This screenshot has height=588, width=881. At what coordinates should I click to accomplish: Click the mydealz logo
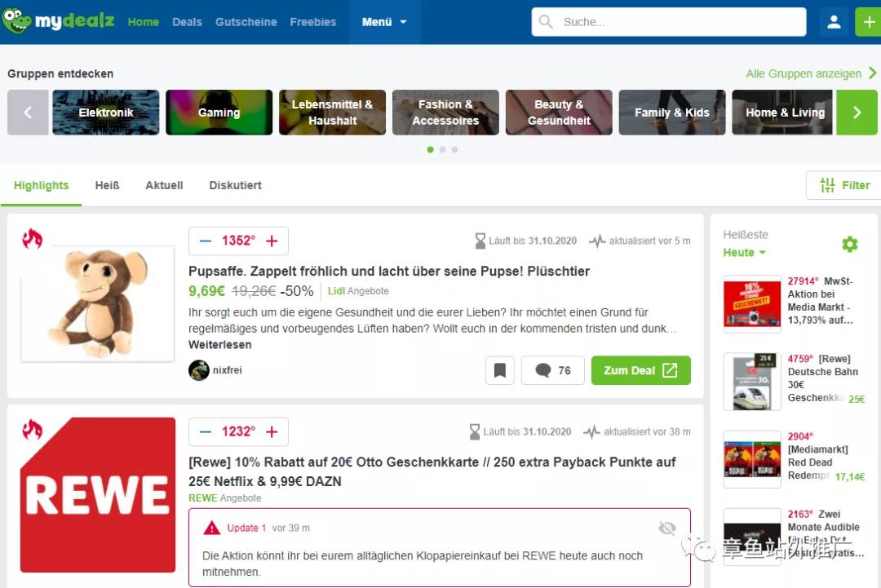point(59,21)
